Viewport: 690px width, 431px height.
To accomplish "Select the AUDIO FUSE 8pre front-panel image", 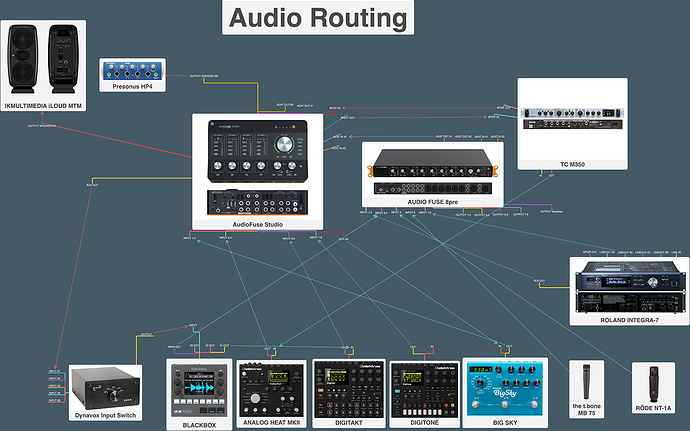I will pyautogui.click(x=433, y=163).
